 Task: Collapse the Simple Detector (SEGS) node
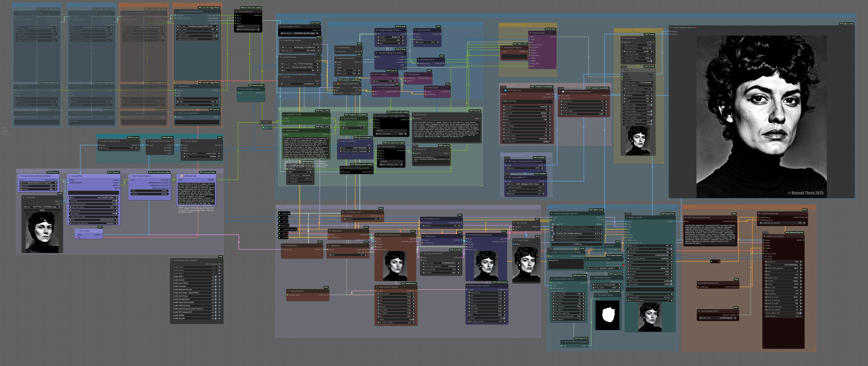click(552, 279)
